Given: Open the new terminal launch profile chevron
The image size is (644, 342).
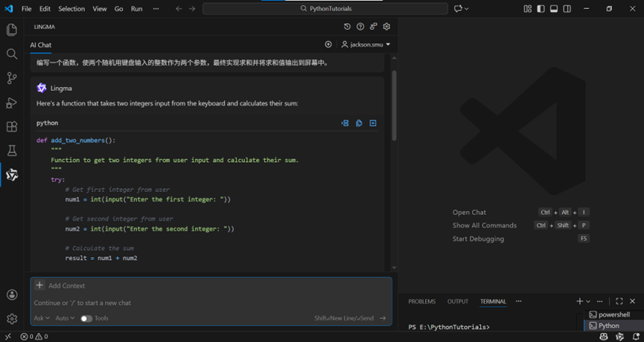Looking at the screenshot, I should [x=588, y=301].
